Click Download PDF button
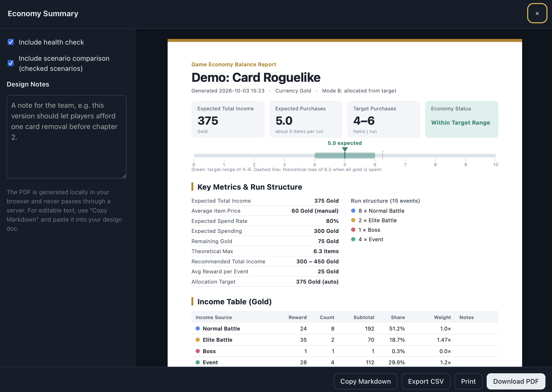Viewport: 552px width, 392px height. 516,381
